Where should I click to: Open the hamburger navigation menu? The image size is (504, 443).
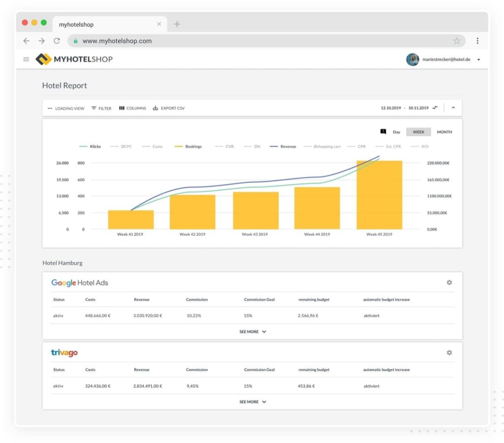[26, 59]
